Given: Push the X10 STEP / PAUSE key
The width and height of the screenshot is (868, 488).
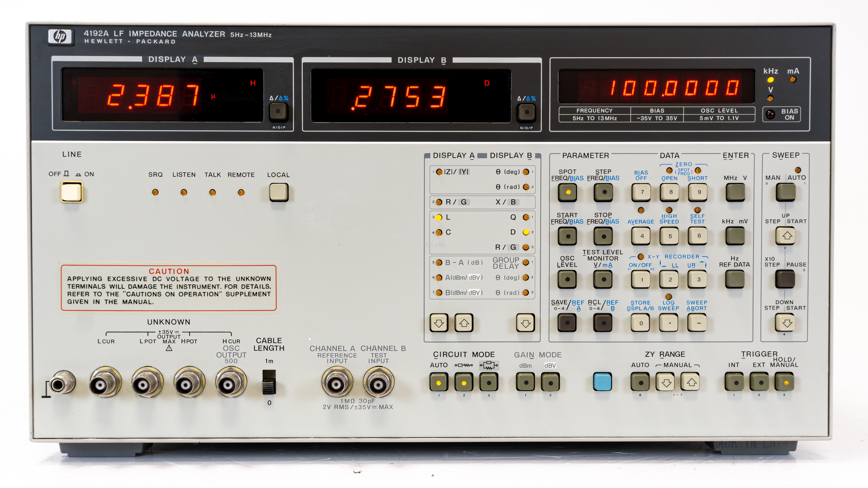Looking at the screenshot, I should (x=785, y=279).
